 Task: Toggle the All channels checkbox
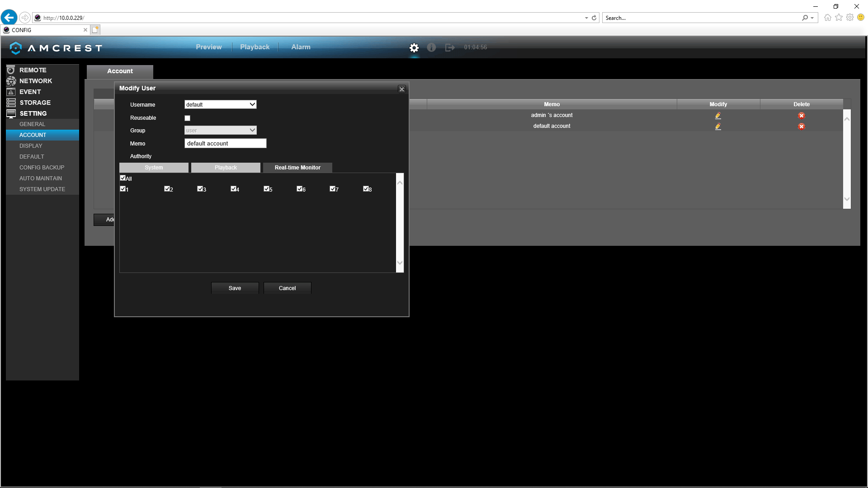pyautogui.click(x=123, y=178)
